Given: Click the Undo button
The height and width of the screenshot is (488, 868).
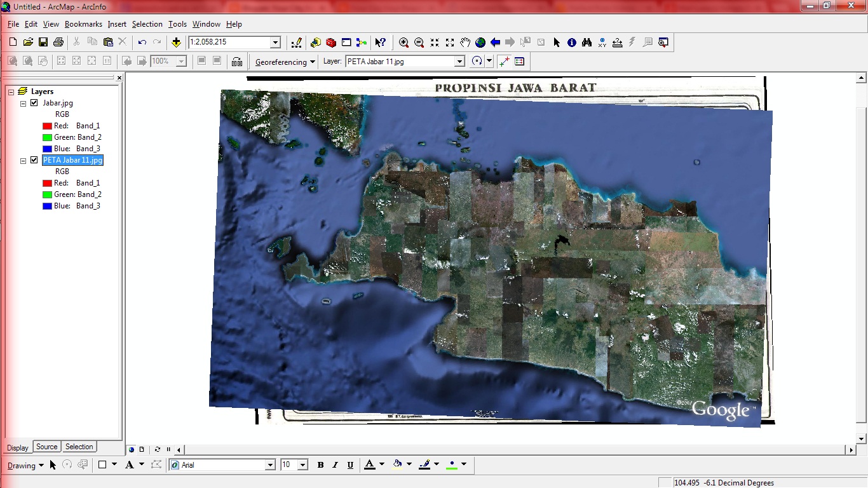Looking at the screenshot, I should (141, 43).
